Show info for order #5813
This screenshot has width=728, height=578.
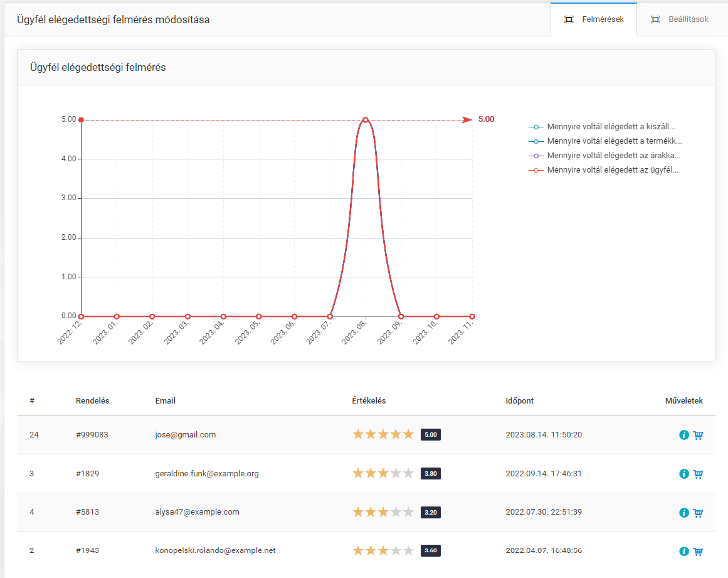[684, 513]
